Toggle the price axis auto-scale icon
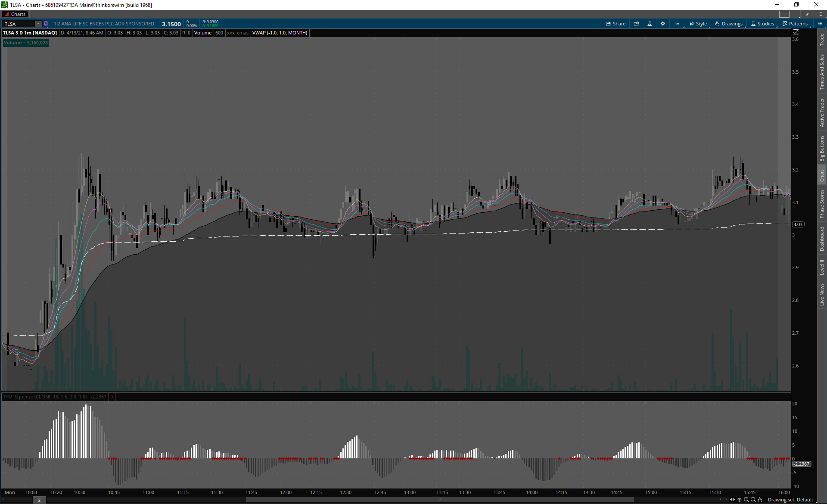Screen dimensions: 827x504 coord(796,32)
